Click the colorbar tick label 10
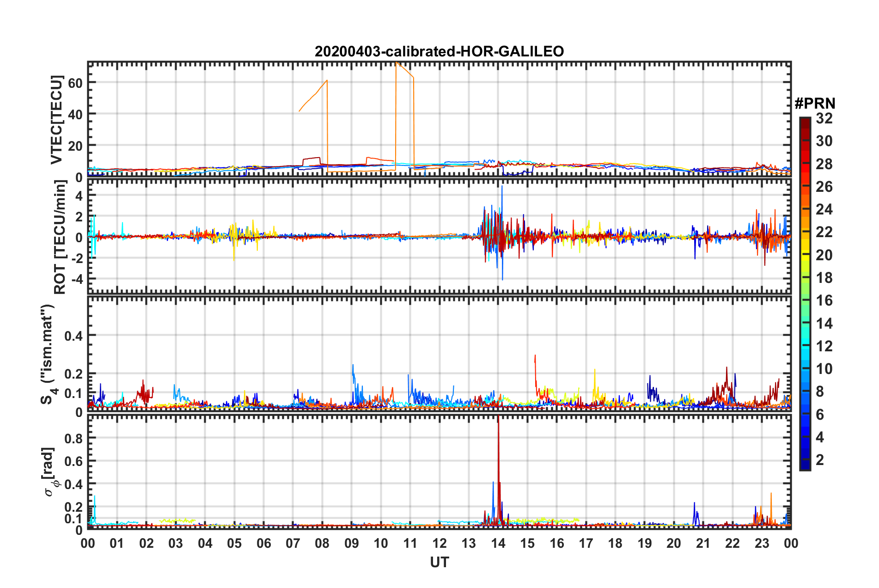 [x=824, y=368]
